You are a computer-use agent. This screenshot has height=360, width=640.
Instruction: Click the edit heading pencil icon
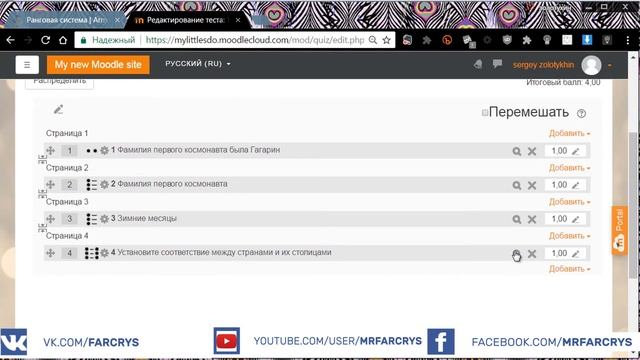[x=58, y=109]
